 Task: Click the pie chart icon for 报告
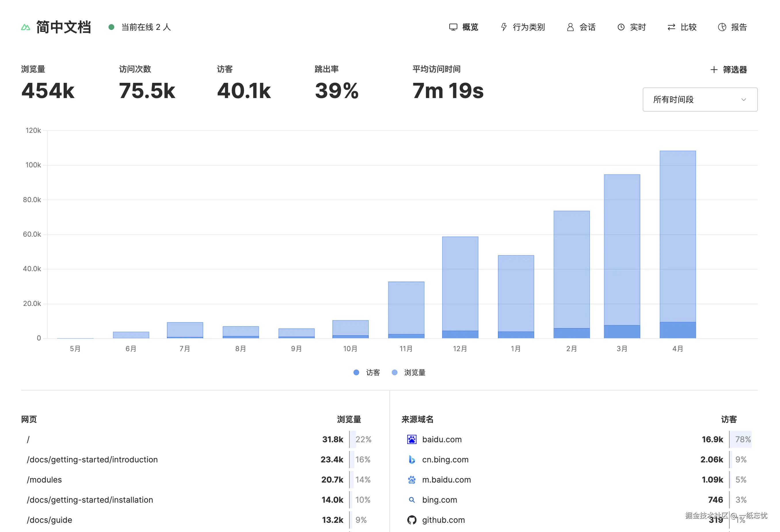[722, 27]
